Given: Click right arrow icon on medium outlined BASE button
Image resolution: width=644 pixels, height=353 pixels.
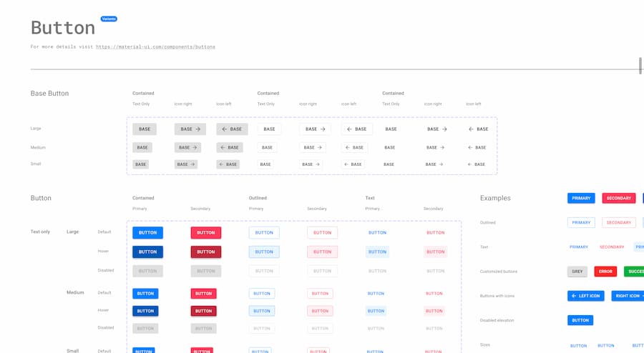Looking at the screenshot, I should click(321, 147).
